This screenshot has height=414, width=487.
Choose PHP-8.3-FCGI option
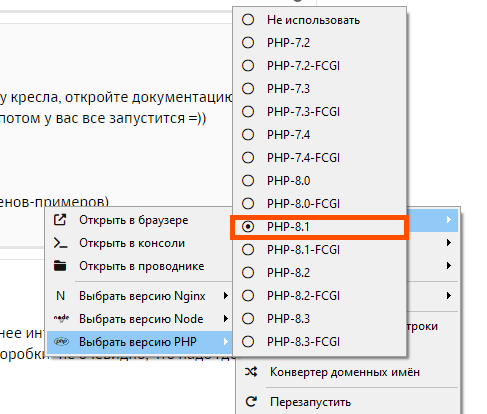[319, 342]
